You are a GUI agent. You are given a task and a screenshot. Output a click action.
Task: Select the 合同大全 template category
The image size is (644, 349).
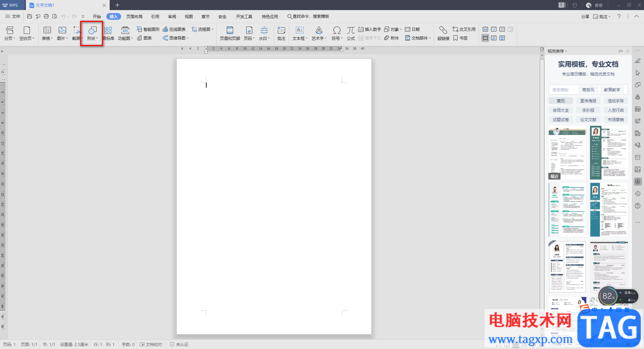pos(560,110)
